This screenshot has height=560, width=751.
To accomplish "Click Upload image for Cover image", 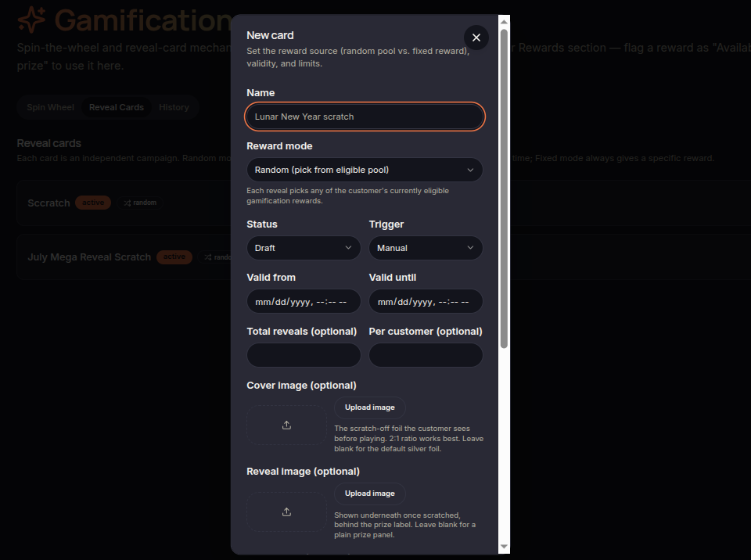I will click(370, 407).
